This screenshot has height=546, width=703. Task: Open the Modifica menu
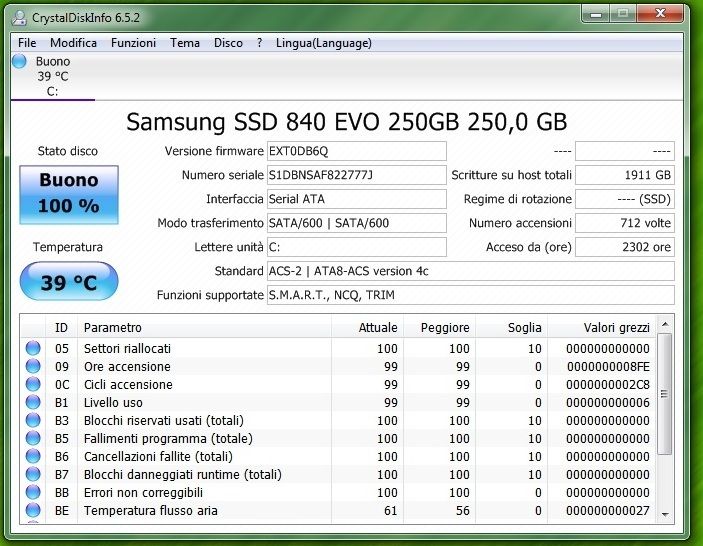point(73,43)
